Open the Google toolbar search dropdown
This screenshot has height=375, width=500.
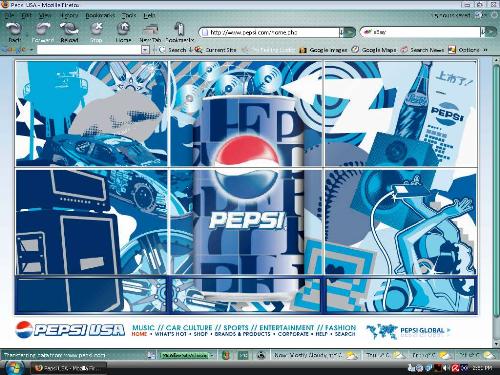coord(145,50)
